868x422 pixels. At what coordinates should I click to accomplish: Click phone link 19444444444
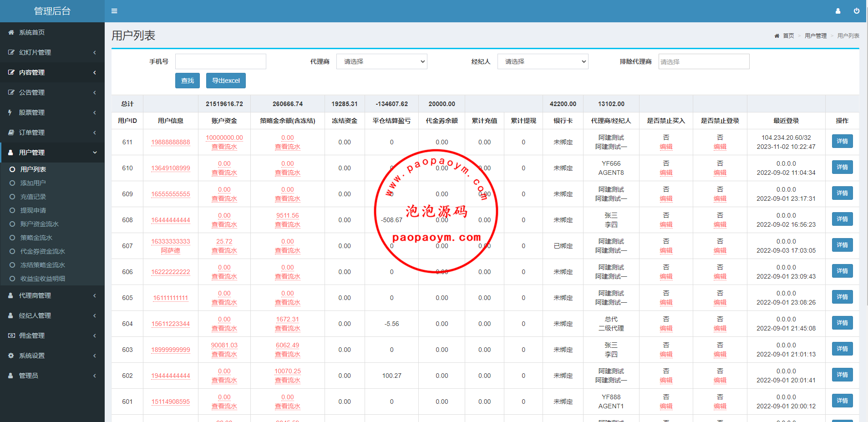coord(171,376)
